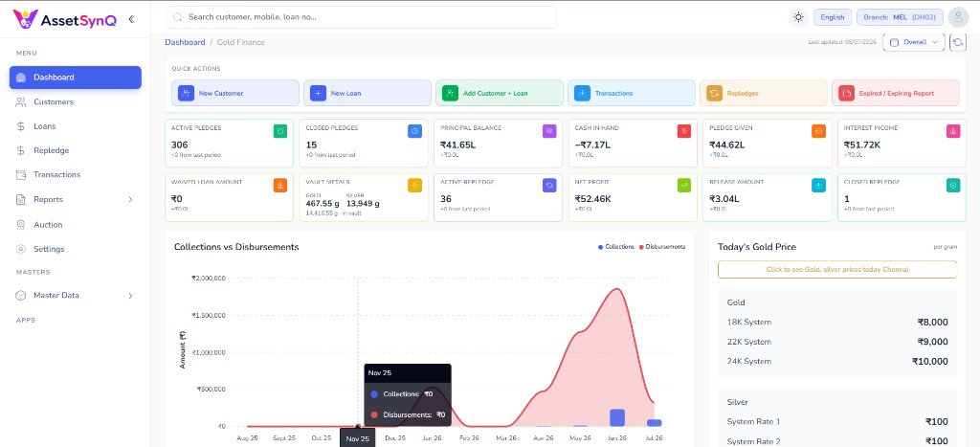The width and height of the screenshot is (980, 447).
Task: Click the Customers people icon in sidebar
Action: [21, 101]
